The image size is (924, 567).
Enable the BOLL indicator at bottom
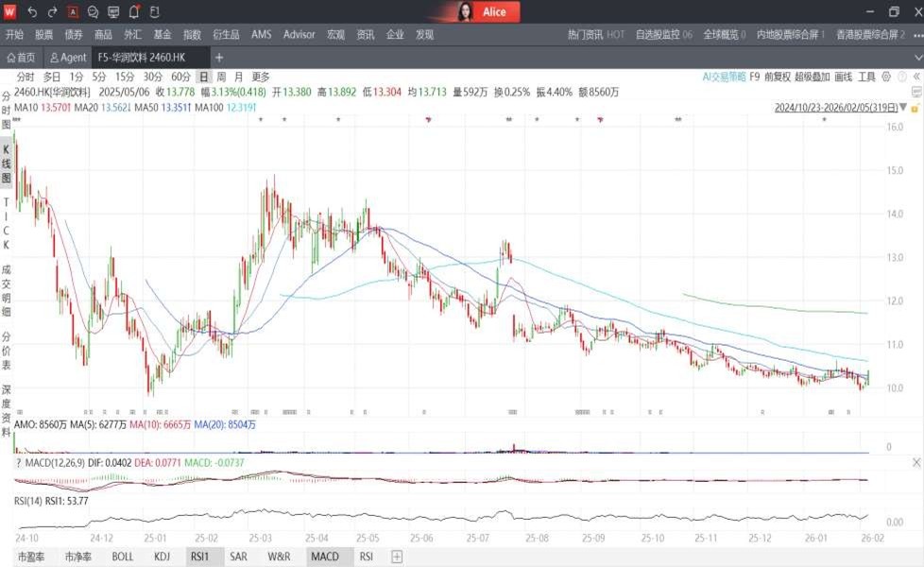[x=123, y=557]
